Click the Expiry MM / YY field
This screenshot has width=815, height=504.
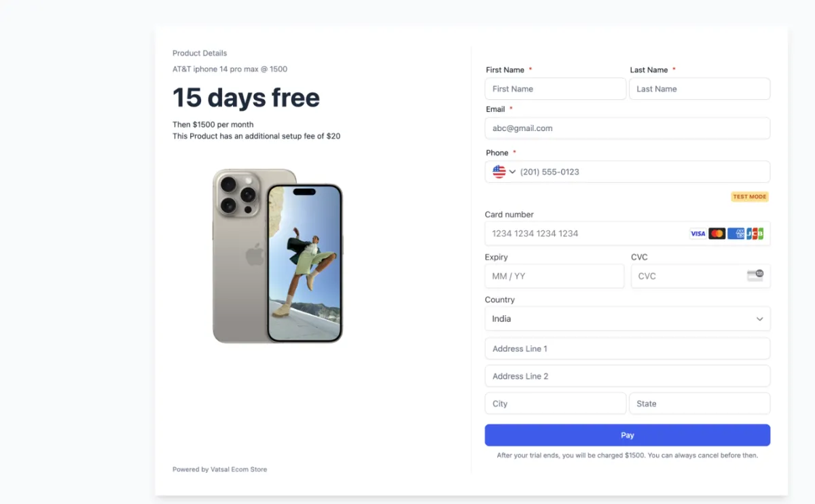point(554,276)
